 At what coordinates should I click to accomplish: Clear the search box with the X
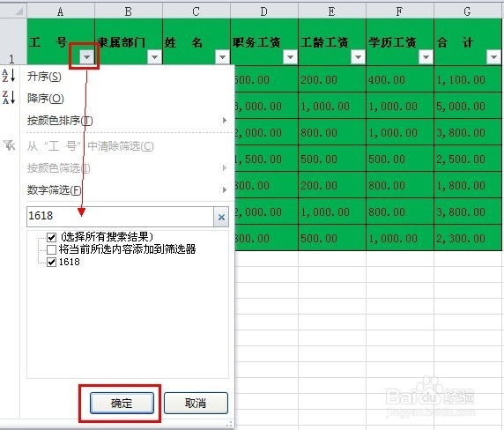(221, 217)
